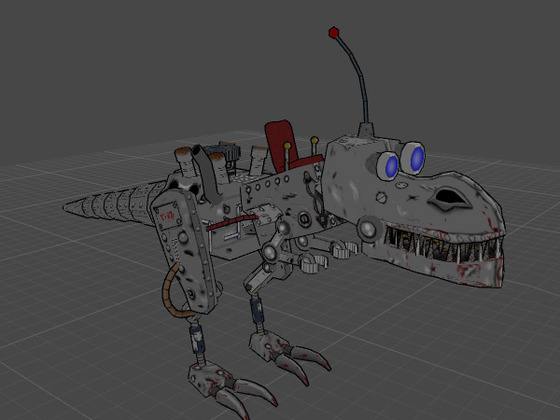Select the robot dinosaur's segmented cone tail
560x420 pixels.
click(114, 203)
